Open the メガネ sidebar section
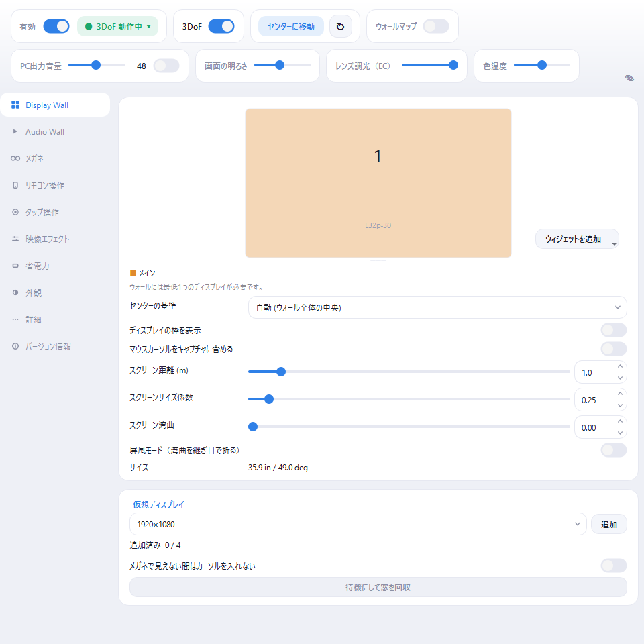Image resolution: width=644 pixels, height=644 pixels. (x=55, y=158)
